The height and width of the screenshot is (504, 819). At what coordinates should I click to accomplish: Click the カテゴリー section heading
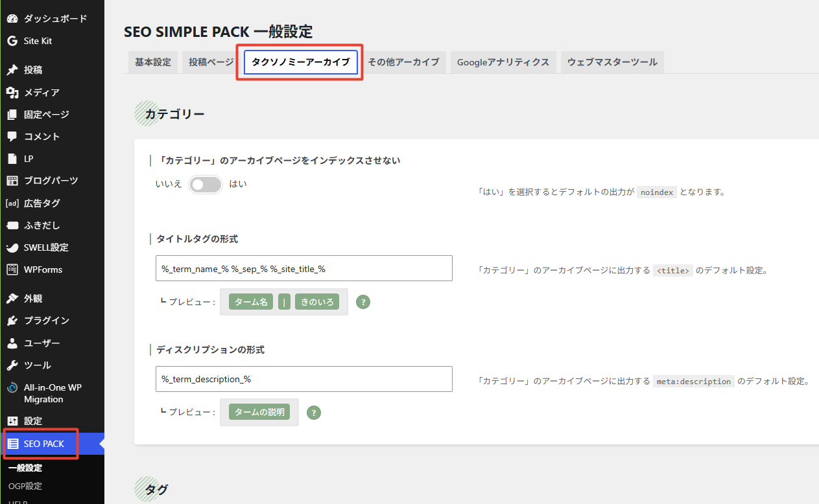174,114
